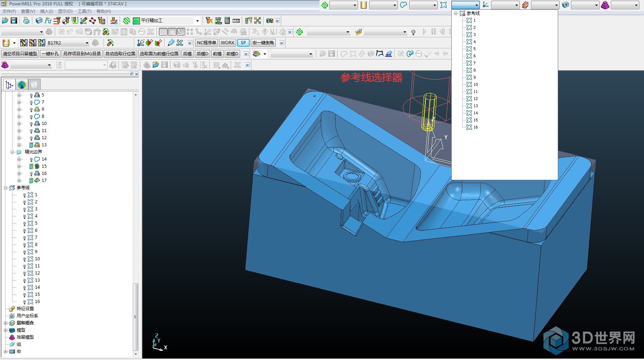Viewport: 644px width, 360px height.
Task: Click the workplane icon in top selector bar
Action: [485, 5]
